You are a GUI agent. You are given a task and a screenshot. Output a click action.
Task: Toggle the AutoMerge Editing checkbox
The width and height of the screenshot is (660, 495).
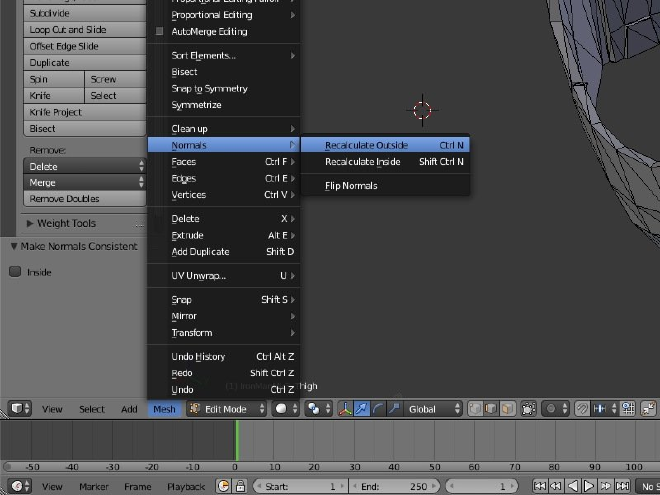click(159, 31)
